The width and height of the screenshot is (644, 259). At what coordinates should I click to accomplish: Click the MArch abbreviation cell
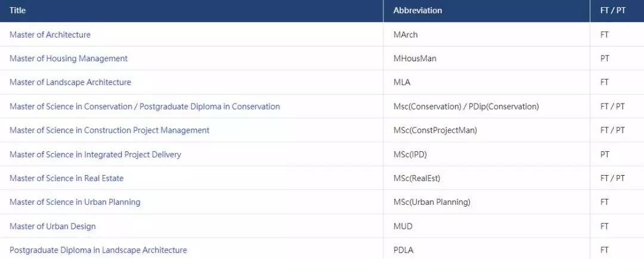pos(405,35)
